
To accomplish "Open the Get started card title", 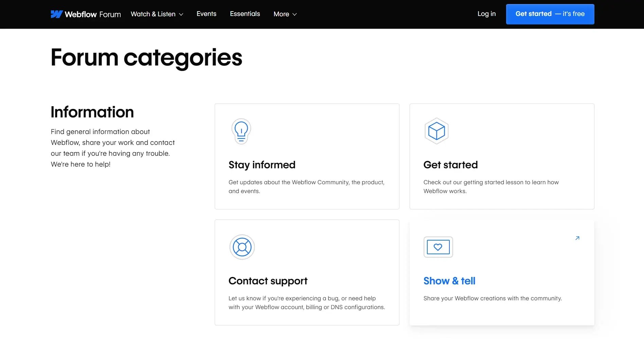I will point(450,165).
